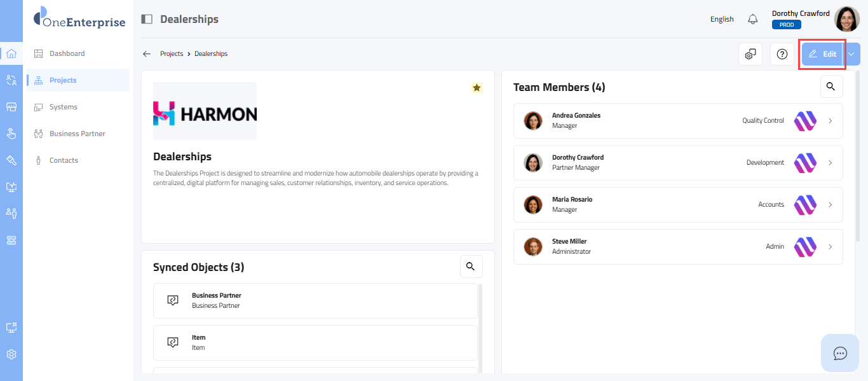The width and height of the screenshot is (868, 381).
Task: Click the Edit button
Action: click(822, 54)
